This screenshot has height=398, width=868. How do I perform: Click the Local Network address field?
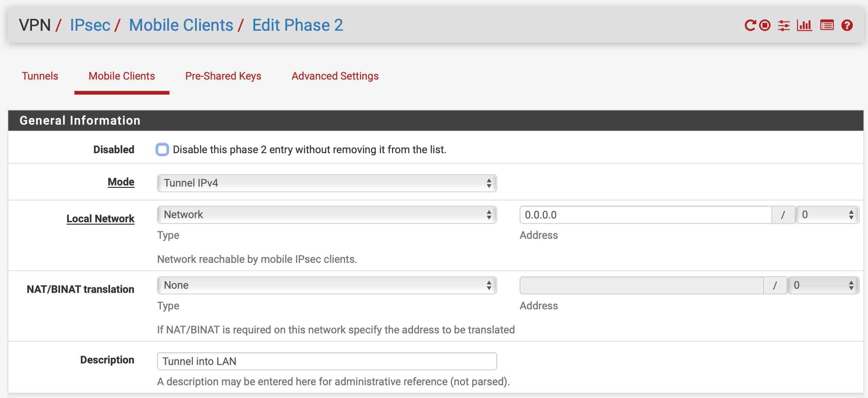point(646,215)
